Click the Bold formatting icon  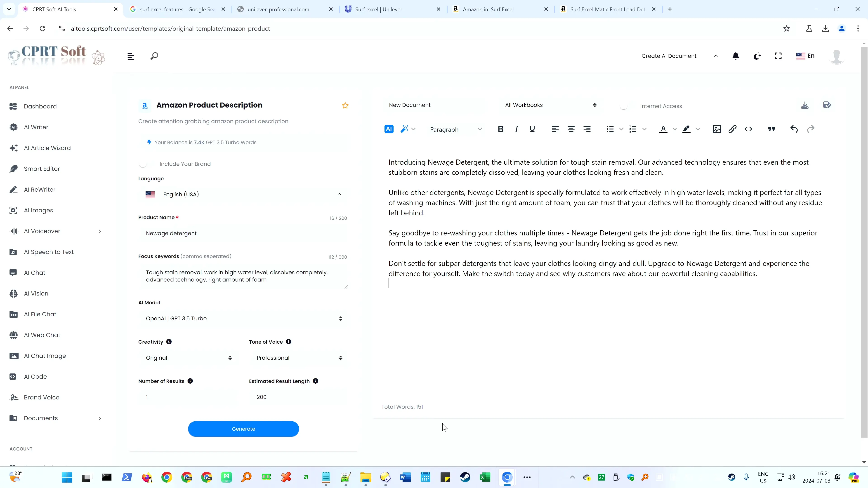coord(501,129)
